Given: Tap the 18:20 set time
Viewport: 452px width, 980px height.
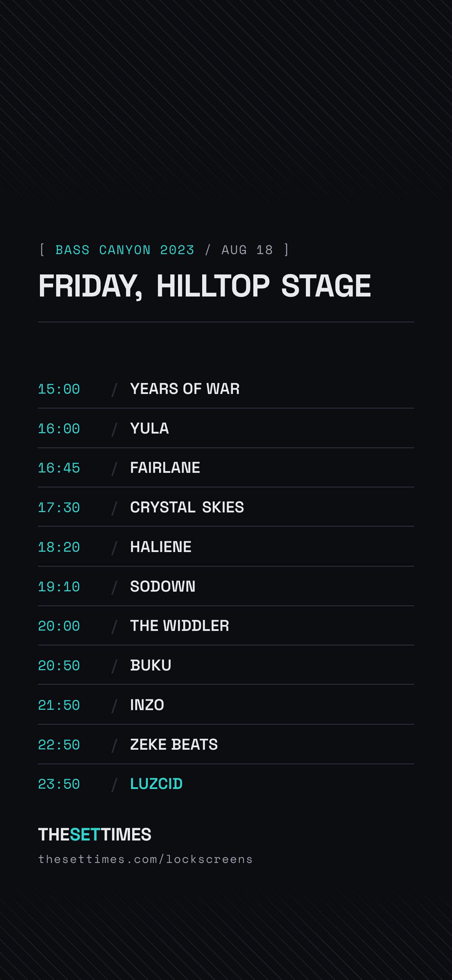Looking at the screenshot, I should tap(59, 547).
